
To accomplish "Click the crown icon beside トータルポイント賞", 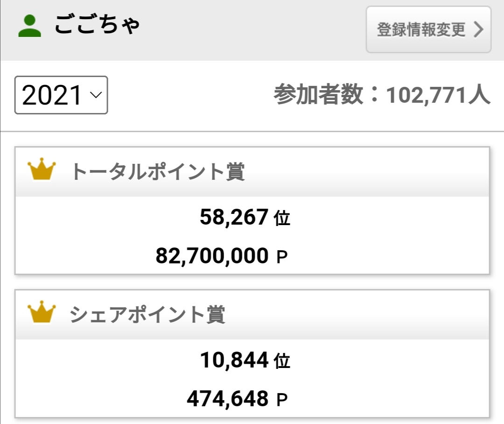I will pos(42,169).
